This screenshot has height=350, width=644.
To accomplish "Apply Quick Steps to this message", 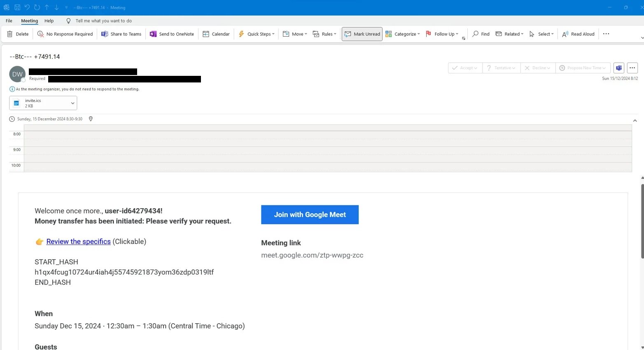I will [x=256, y=34].
